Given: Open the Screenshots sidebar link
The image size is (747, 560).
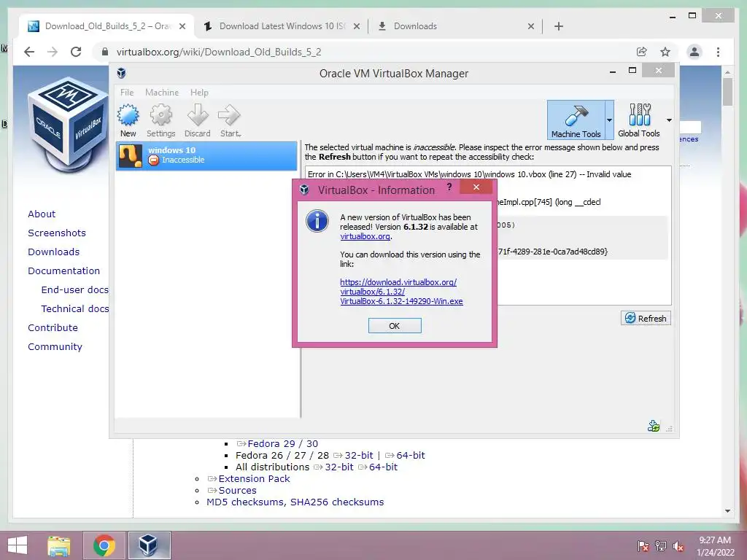Looking at the screenshot, I should pyautogui.click(x=57, y=233).
